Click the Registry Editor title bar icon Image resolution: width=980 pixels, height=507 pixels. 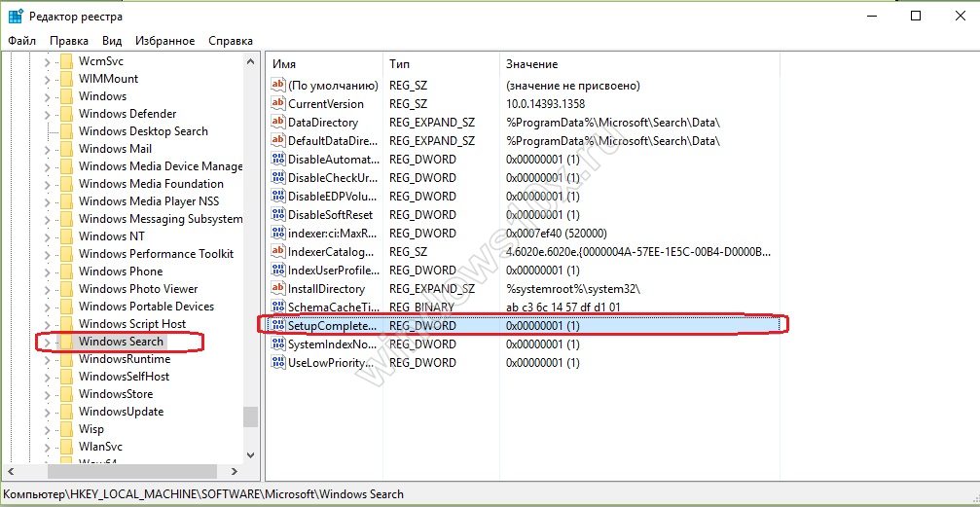[x=16, y=17]
